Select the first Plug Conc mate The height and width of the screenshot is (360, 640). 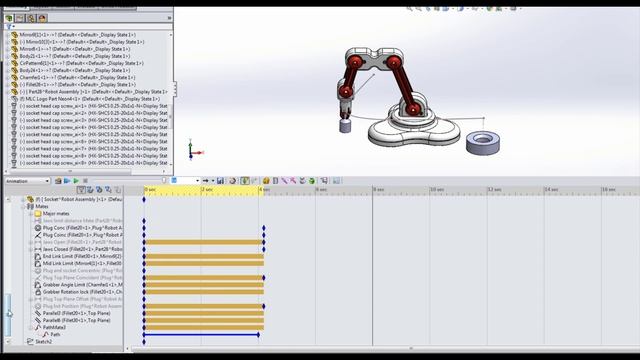[x=82, y=228]
